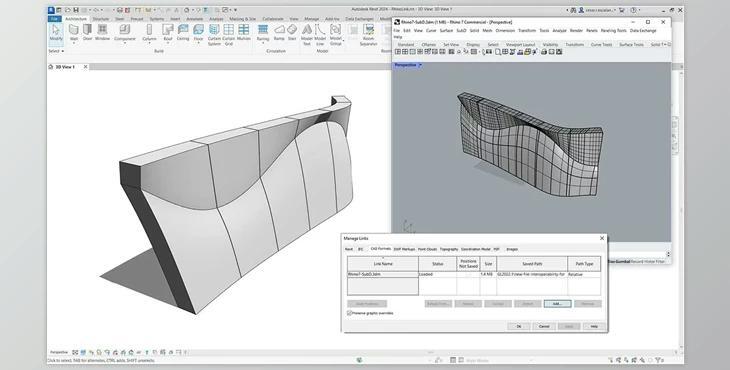Click the Railing tool icon
This screenshot has height=370, width=730.
tap(263, 30)
